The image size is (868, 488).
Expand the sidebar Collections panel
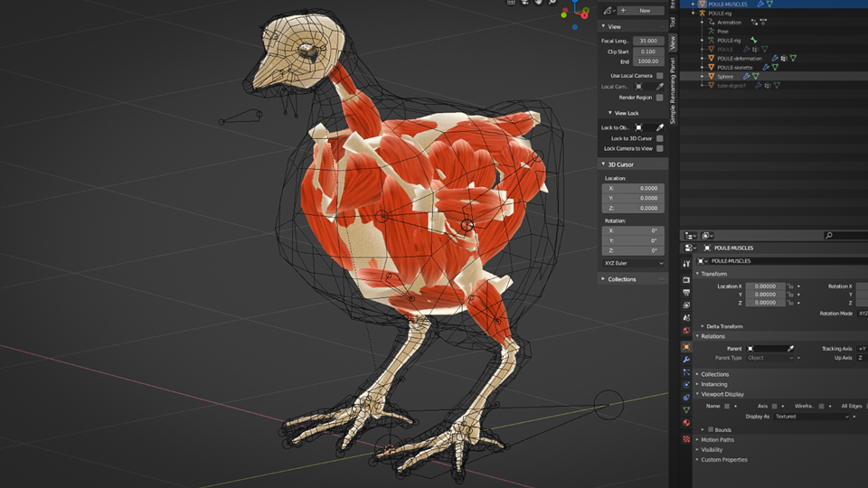(603, 279)
